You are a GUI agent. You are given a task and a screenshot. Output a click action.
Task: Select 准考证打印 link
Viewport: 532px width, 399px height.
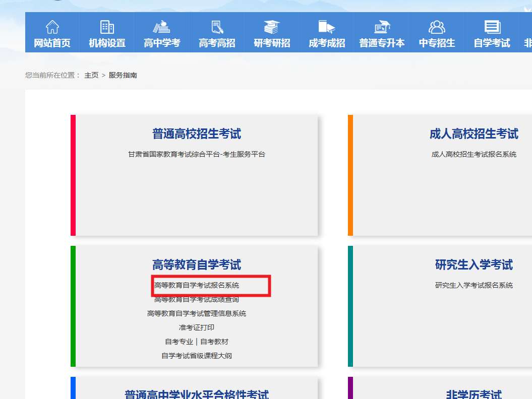coord(197,327)
